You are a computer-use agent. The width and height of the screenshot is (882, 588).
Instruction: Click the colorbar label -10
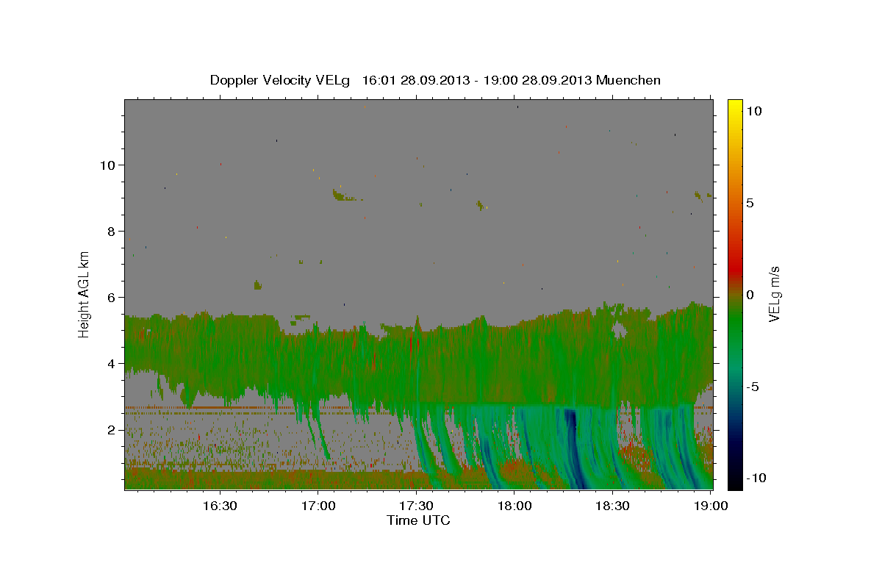click(756, 478)
